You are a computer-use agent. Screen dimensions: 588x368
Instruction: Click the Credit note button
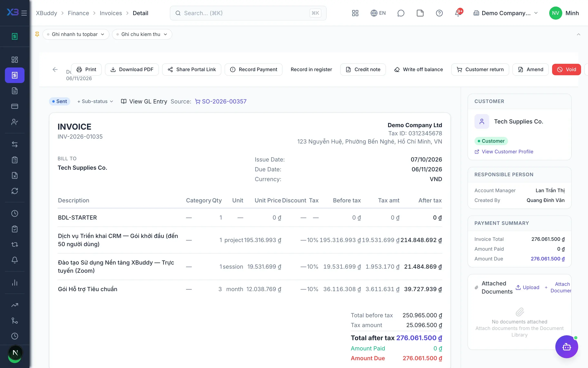363,70
